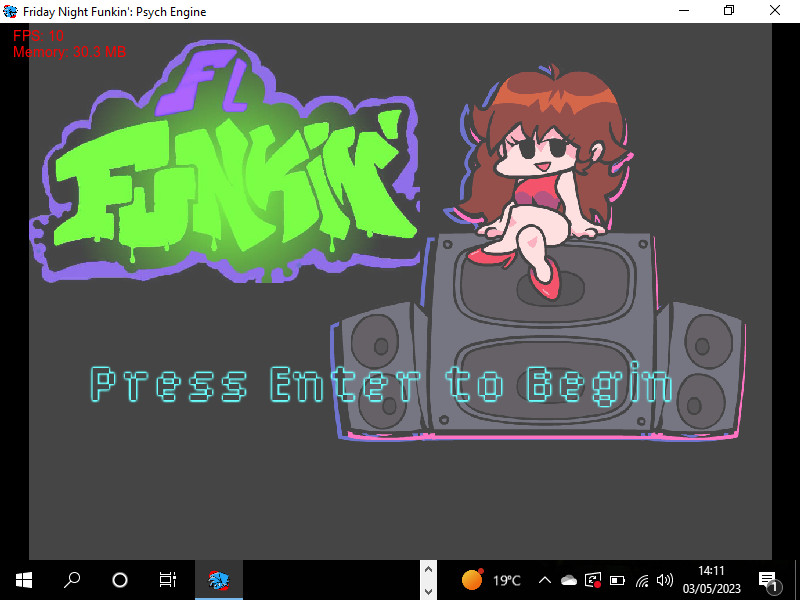
Task: Click the app icon in the title bar
Action: pyautogui.click(x=10, y=11)
